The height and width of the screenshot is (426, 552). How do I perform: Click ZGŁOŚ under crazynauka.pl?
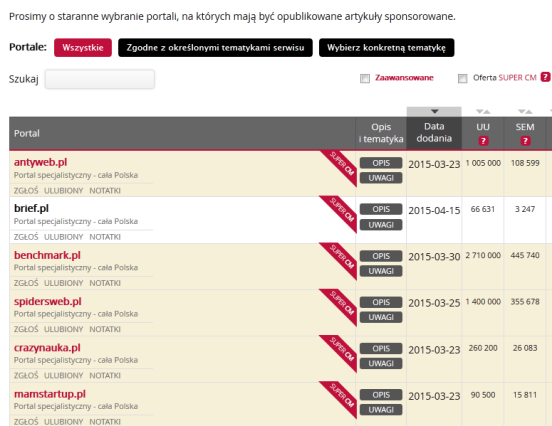(x=26, y=376)
